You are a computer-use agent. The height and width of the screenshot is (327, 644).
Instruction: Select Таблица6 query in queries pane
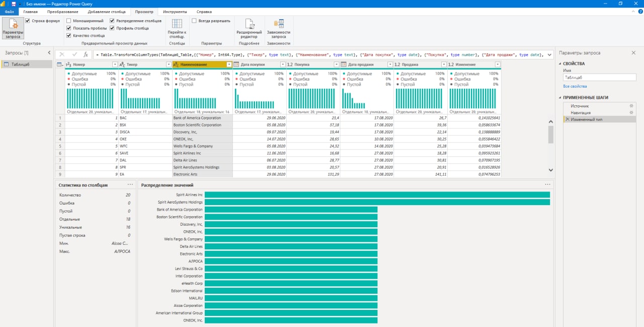click(27, 64)
